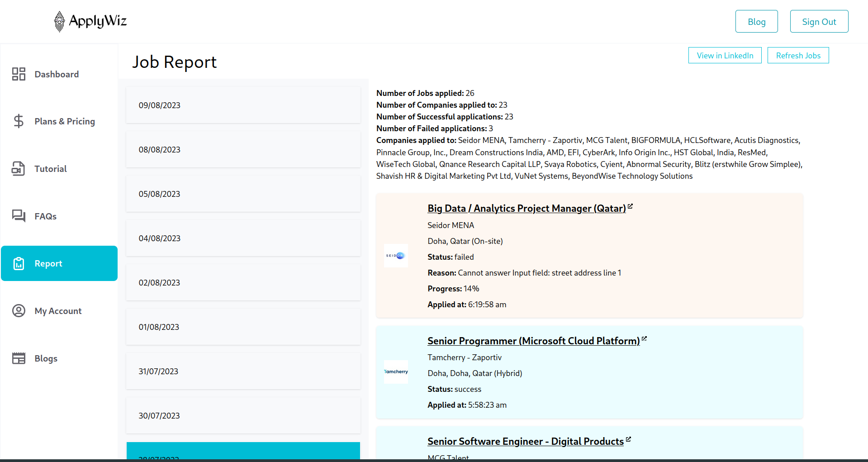Click 'Applied at: 5:58:23 am' text

pos(467,405)
